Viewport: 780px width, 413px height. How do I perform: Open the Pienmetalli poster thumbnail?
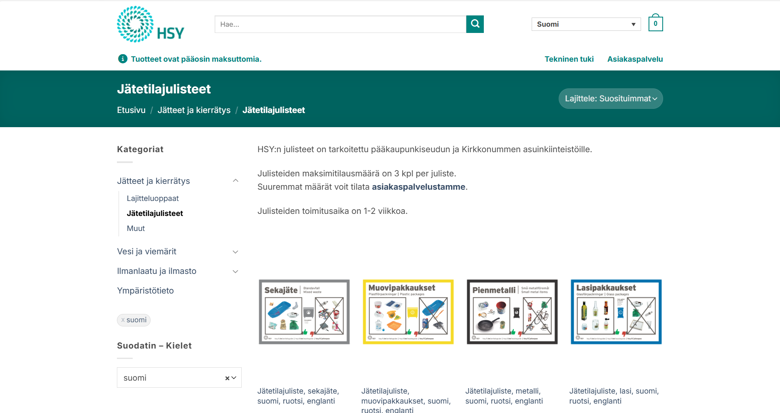point(512,311)
